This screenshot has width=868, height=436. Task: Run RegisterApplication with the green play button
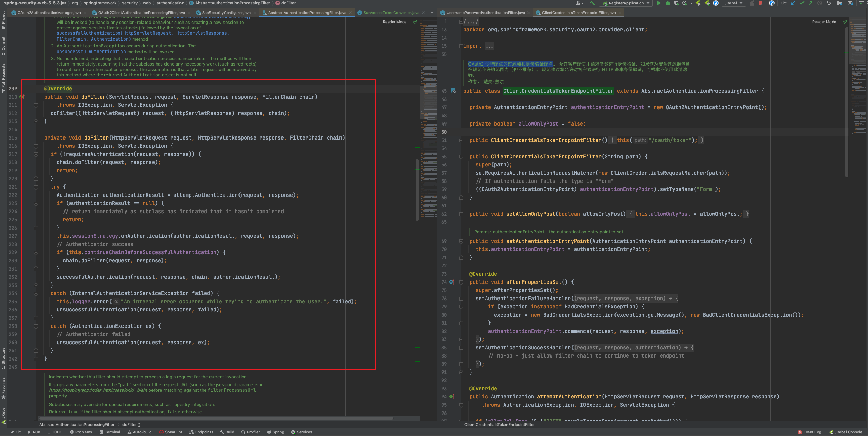pos(659,3)
